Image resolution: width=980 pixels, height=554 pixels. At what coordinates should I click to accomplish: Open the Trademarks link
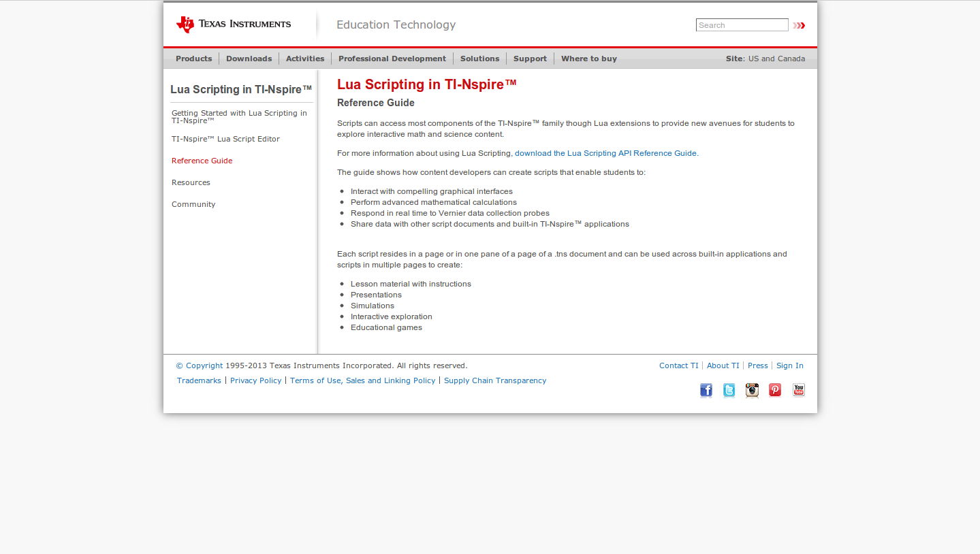tap(199, 380)
